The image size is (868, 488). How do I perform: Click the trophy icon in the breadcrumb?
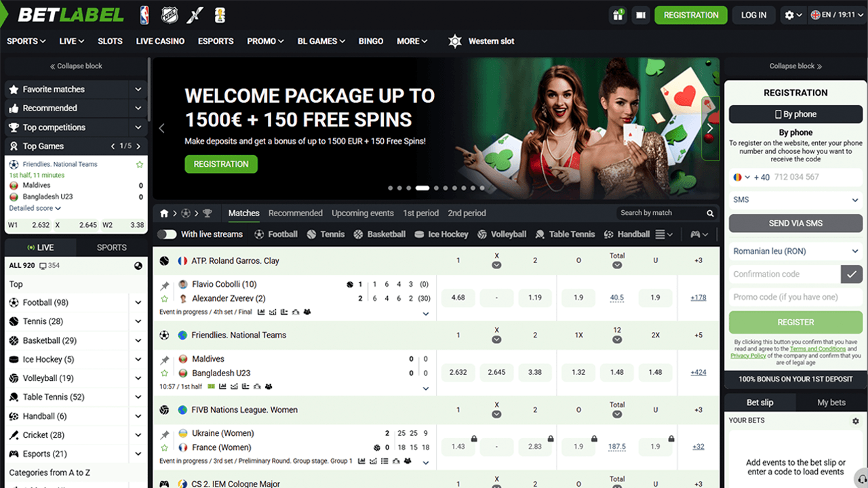[208, 213]
